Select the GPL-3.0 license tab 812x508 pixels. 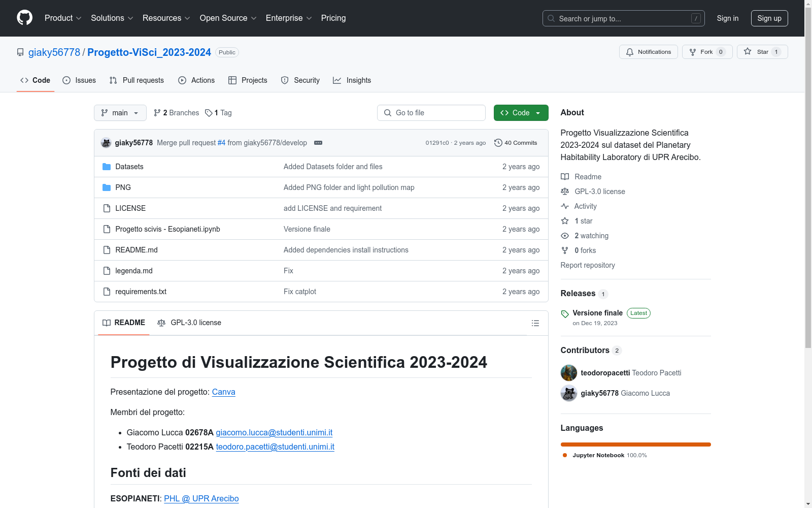coord(189,323)
